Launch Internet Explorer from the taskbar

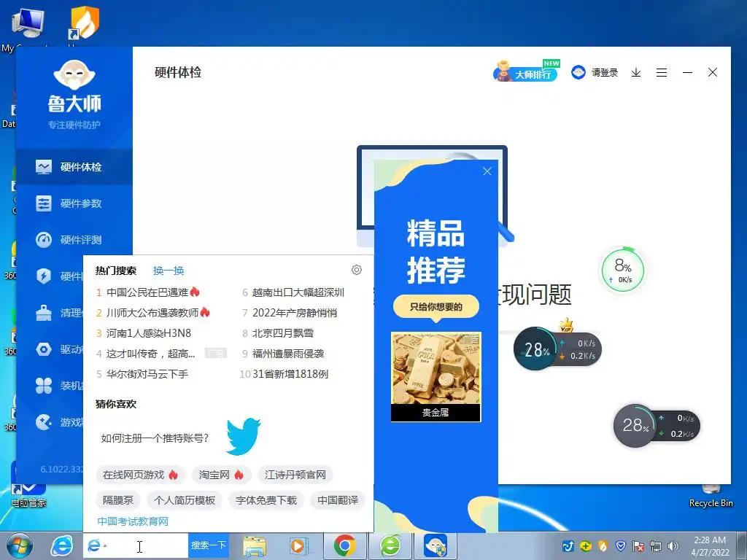[x=62, y=546]
